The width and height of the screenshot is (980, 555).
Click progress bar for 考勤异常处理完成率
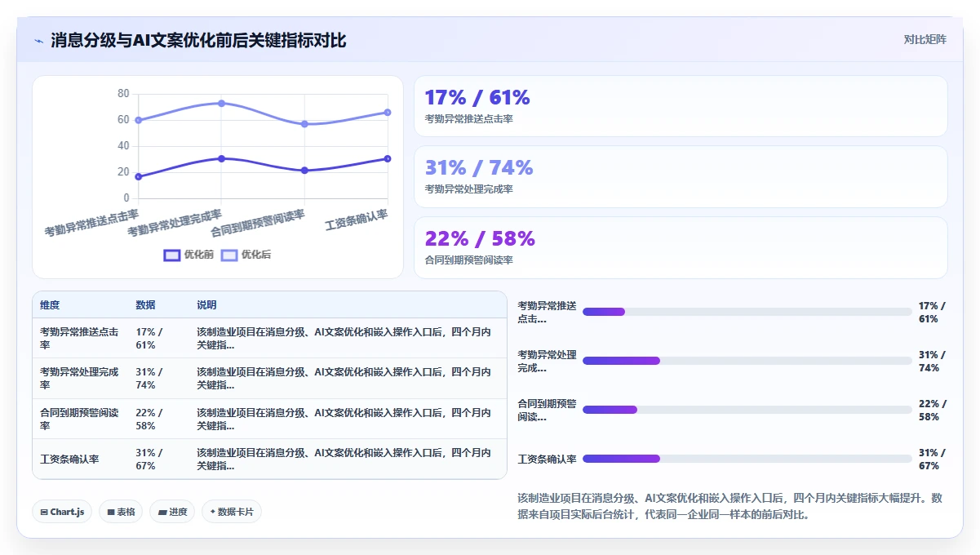coord(747,361)
